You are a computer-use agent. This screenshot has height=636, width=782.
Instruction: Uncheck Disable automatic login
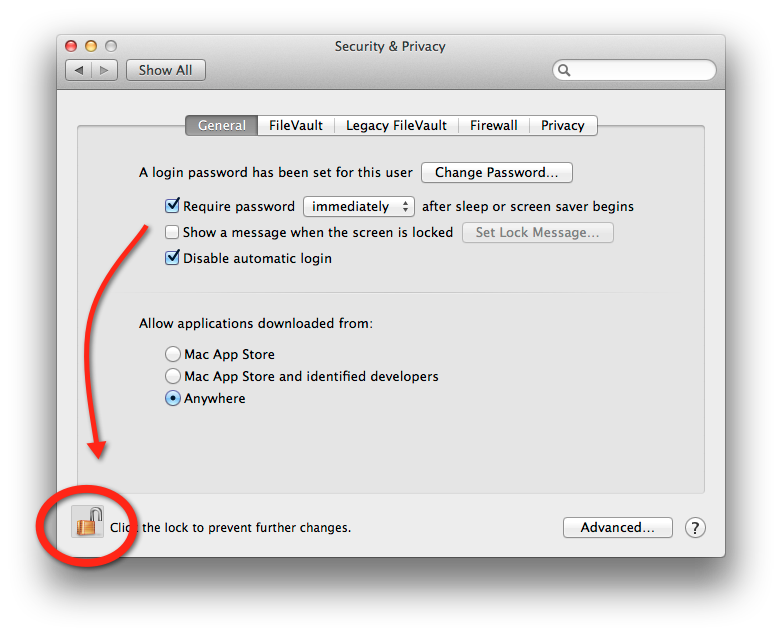coord(172,258)
